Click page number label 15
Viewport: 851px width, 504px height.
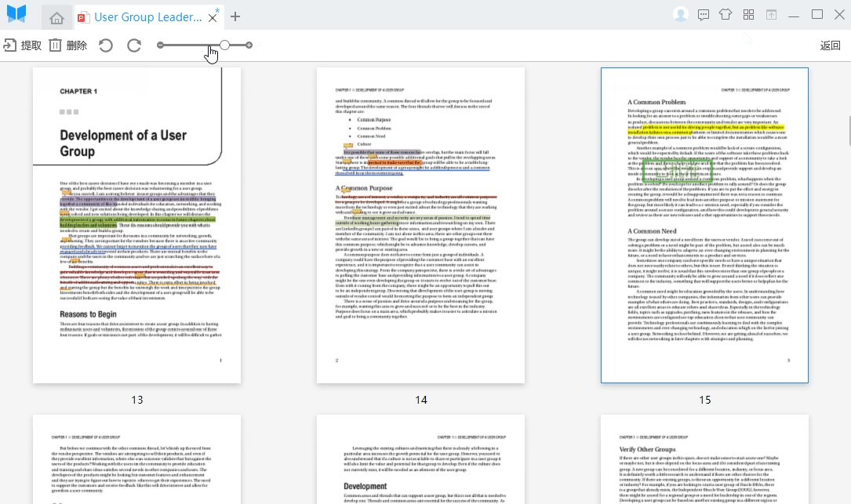[x=704, y=400]
